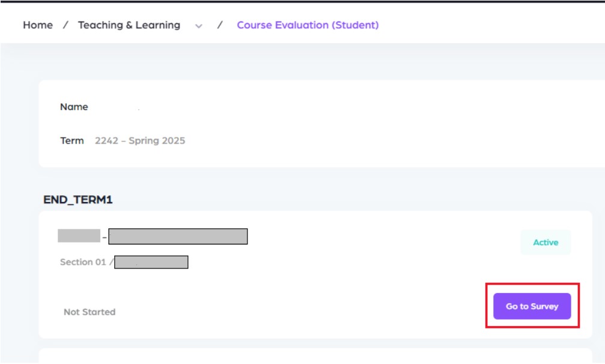Viewport: 605px width, 364px height.
Task: Click the Name label
Action: (74, 107)
